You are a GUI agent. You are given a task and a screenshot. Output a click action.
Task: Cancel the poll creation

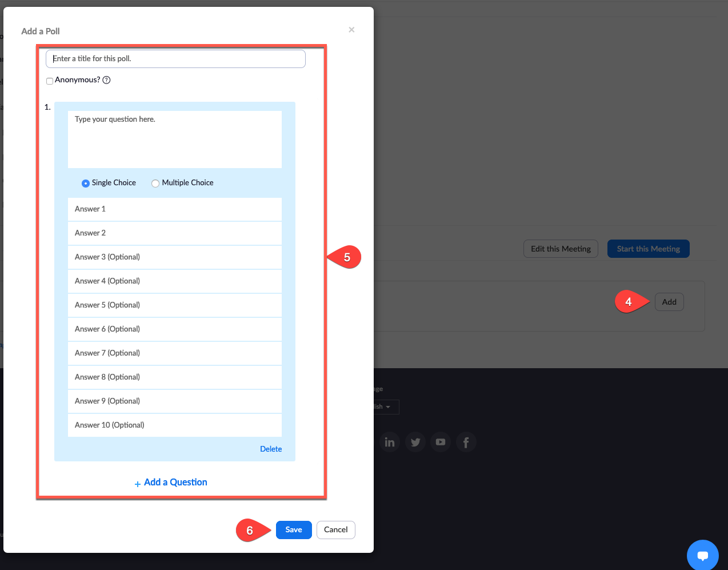click(x=336, y=530)
